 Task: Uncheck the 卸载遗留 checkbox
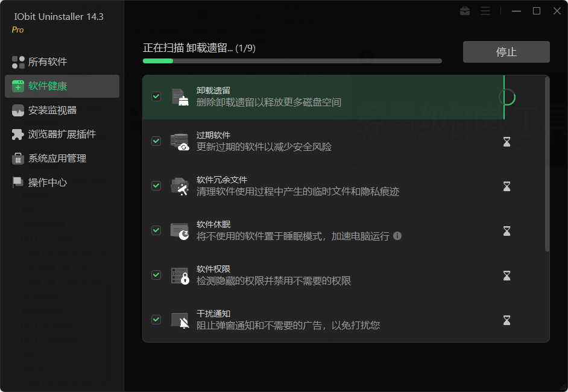coord(156,96)
